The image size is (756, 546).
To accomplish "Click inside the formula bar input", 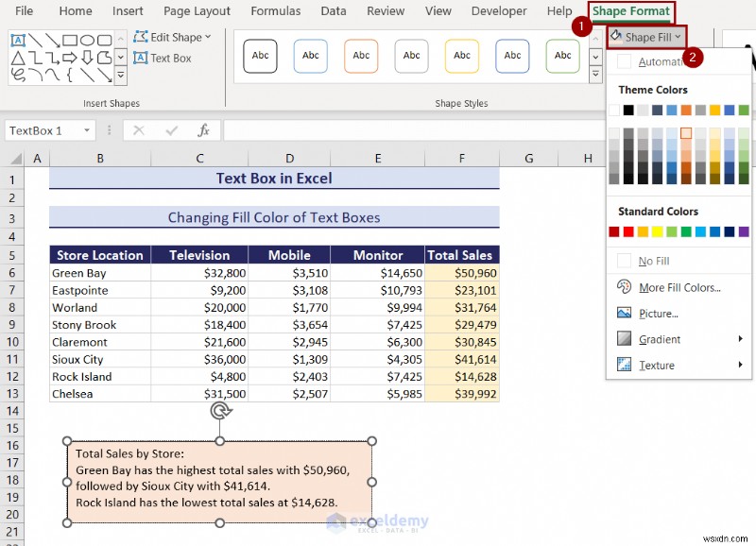I will point(415,130).
